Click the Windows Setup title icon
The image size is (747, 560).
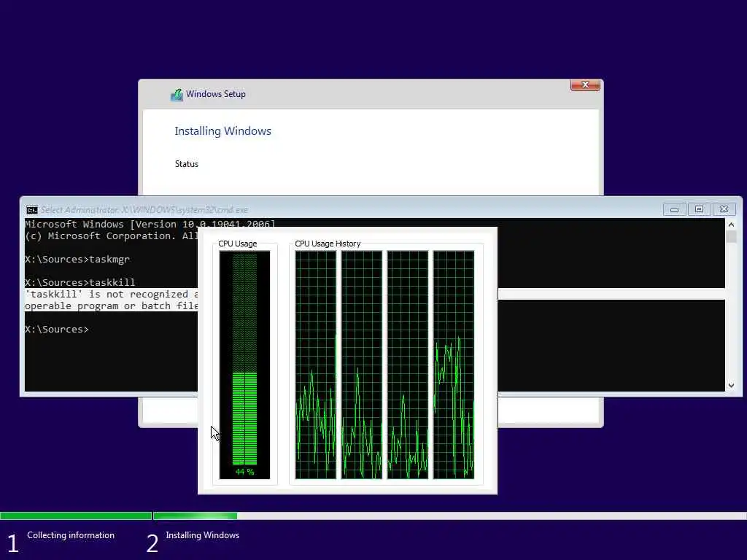point(177,95)
